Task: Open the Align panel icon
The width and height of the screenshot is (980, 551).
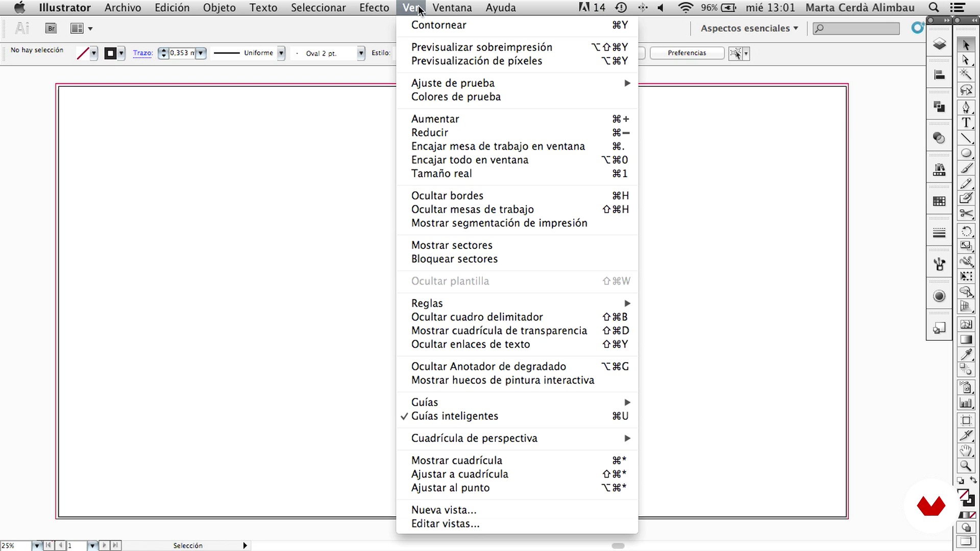Action: 939,75
